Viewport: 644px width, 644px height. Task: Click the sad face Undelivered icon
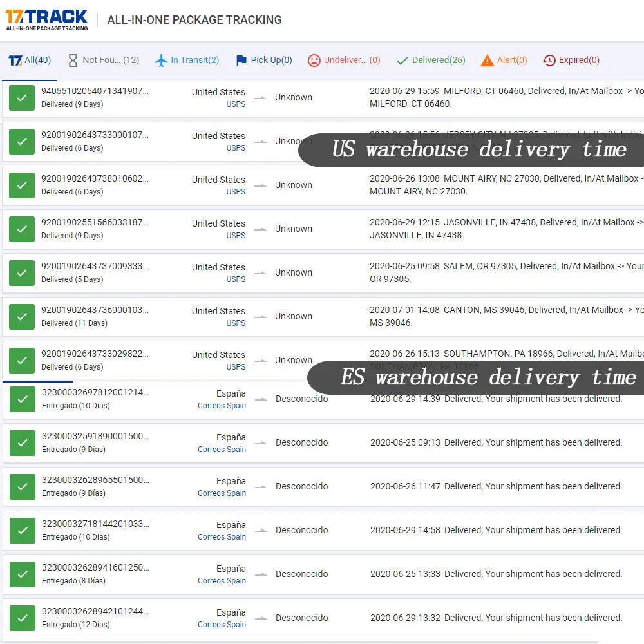coord(314,61)
